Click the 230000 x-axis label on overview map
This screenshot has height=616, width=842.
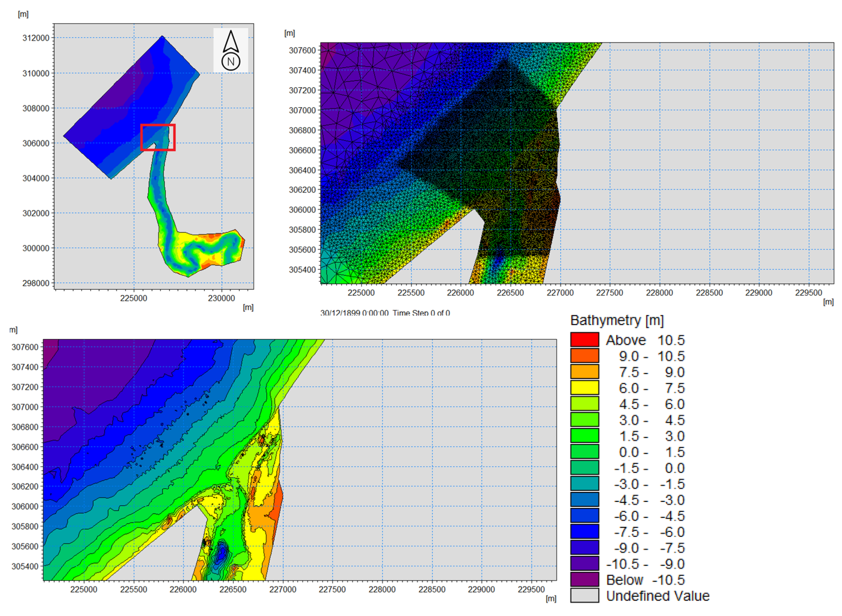coord(222,298)
